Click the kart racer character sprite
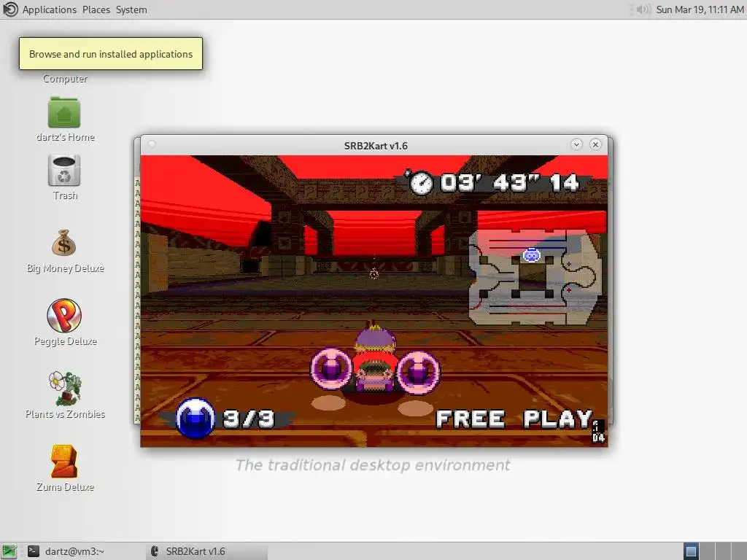Viewport: 747px width, 560px height. point(376,358)
